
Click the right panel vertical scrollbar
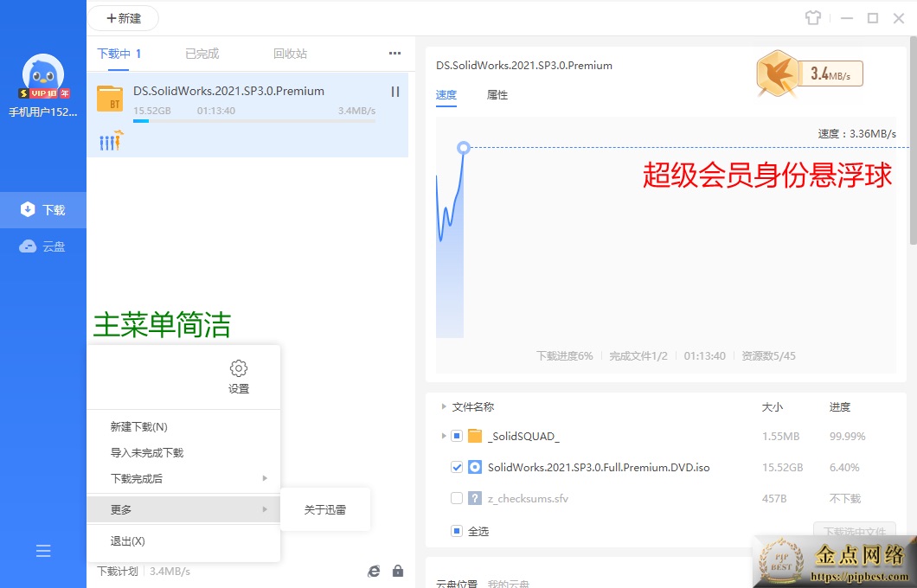coord(914,140)
